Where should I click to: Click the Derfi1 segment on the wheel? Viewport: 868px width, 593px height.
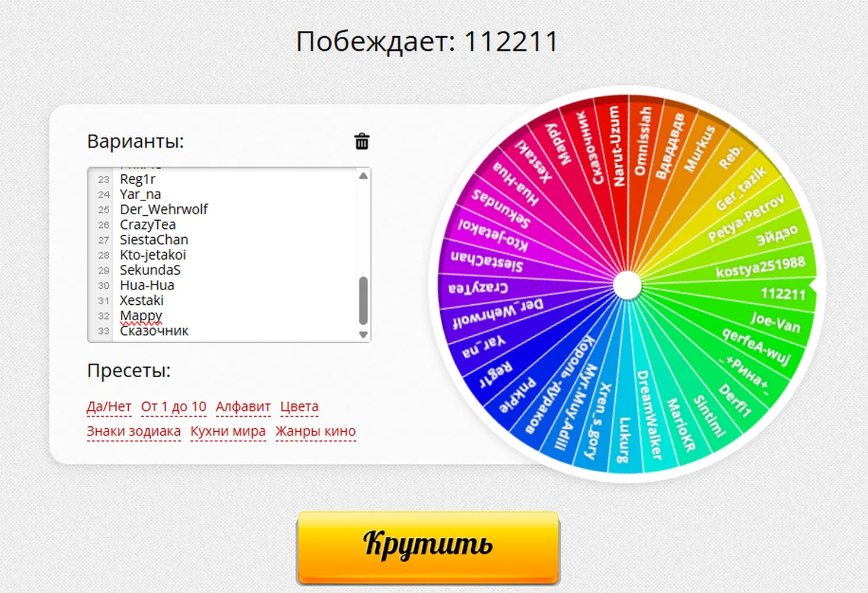click(x=735, y=400)
